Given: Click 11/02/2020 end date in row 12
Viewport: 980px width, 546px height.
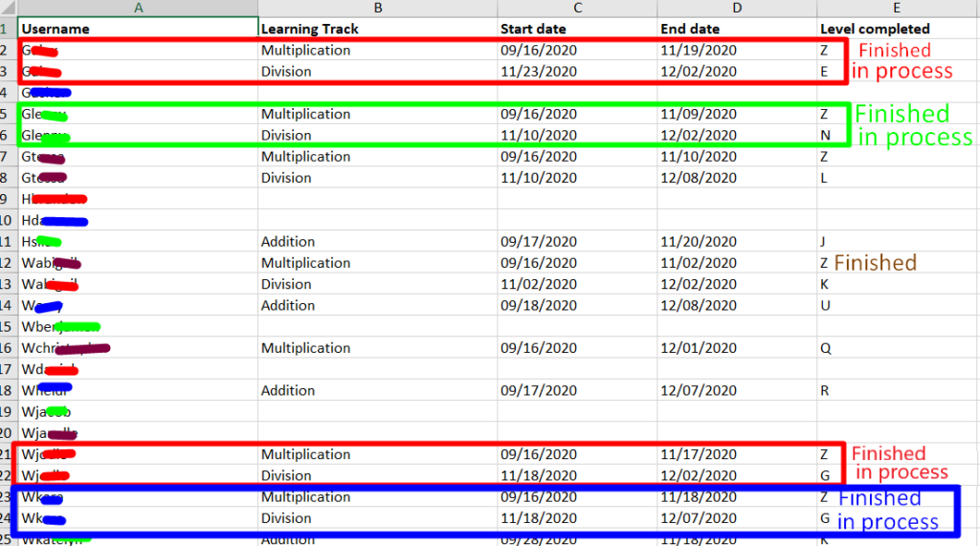Looking at the screenshot, I should (737, 262).
